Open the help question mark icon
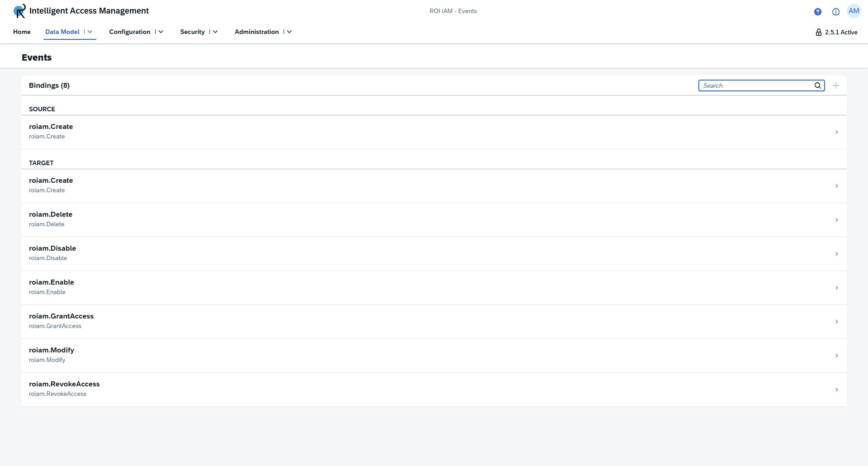This screenshot has height=466, width=868. (x=817, y=12)
